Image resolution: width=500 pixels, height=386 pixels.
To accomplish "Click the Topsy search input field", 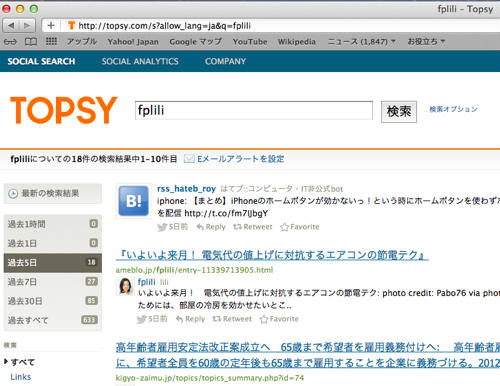I will coord(254,110).
